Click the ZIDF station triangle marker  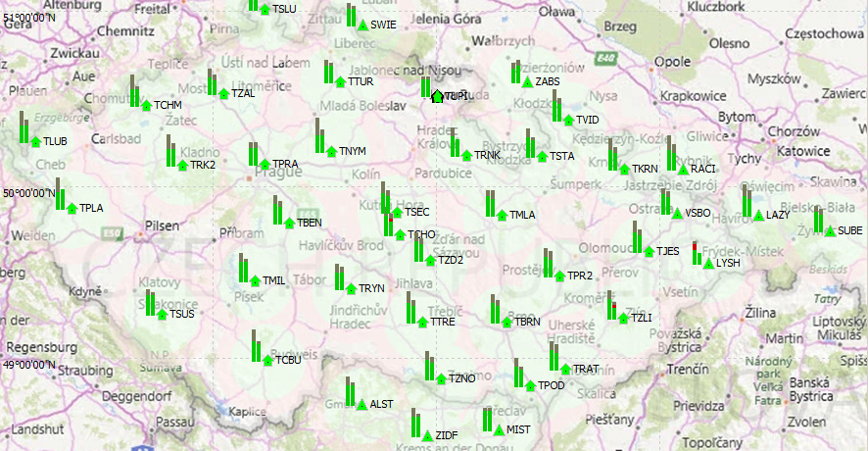tap(426, 435)
